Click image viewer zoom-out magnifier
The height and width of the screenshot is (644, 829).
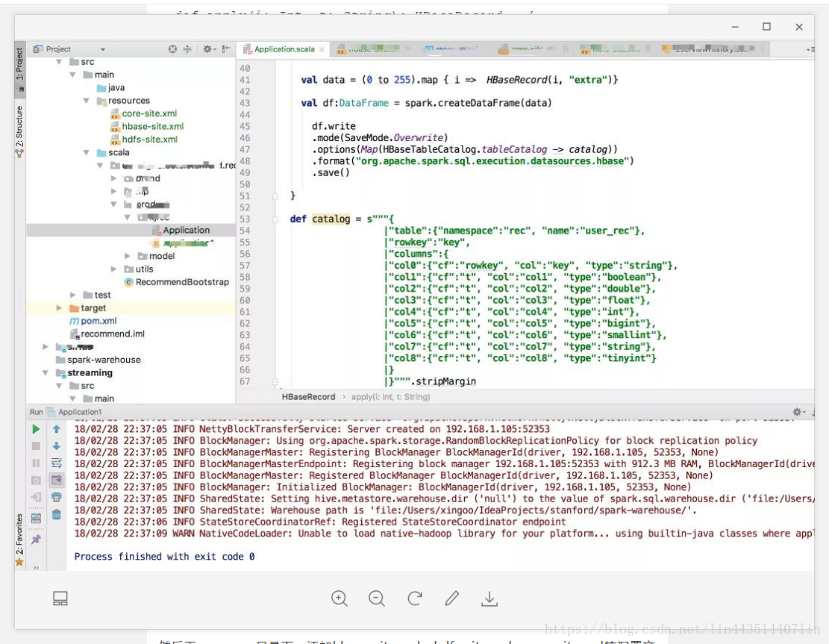376,598
